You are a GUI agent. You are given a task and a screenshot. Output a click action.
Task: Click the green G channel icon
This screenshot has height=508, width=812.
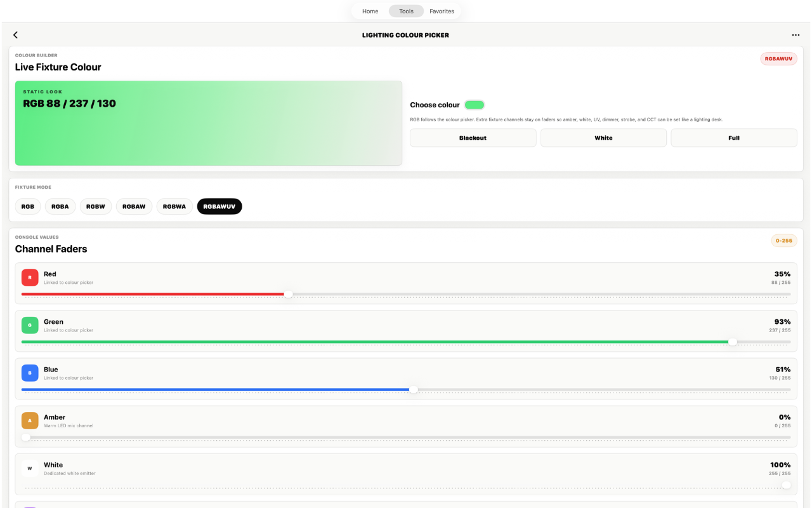30,325
